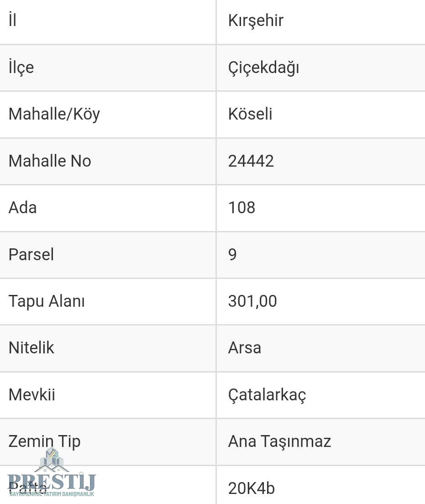This screenshot has width=425, height=504.
Task: Select the Kırşehir province value
Action: point(256,21)
